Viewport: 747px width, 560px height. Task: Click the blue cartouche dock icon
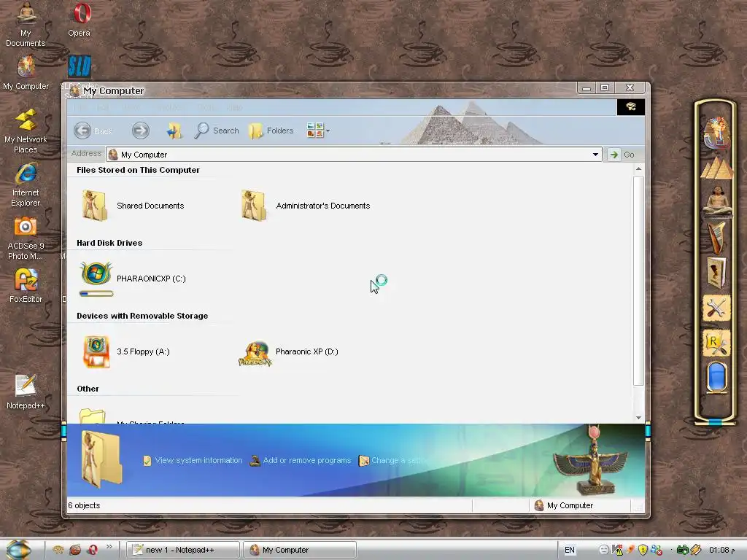(716, 377)
